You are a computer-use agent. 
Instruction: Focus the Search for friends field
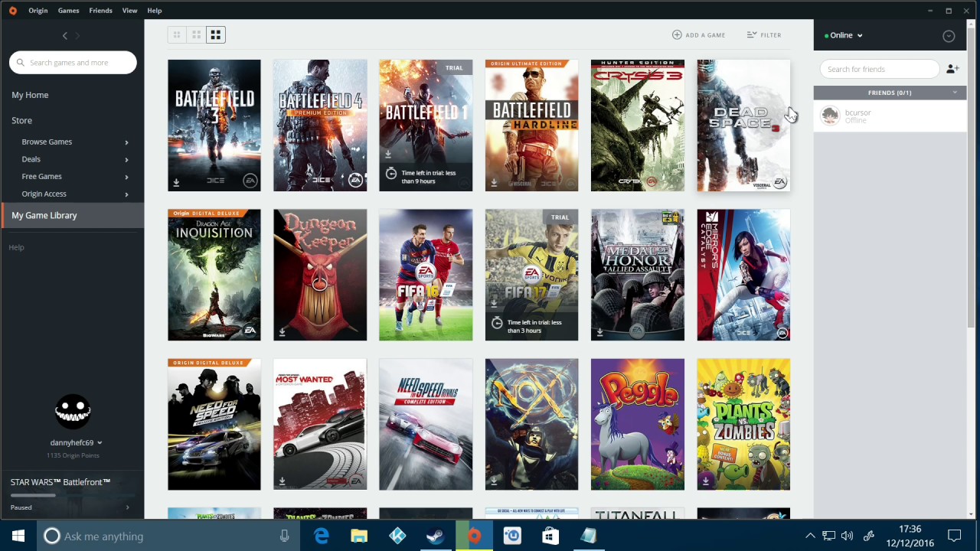tap(879, 69)
